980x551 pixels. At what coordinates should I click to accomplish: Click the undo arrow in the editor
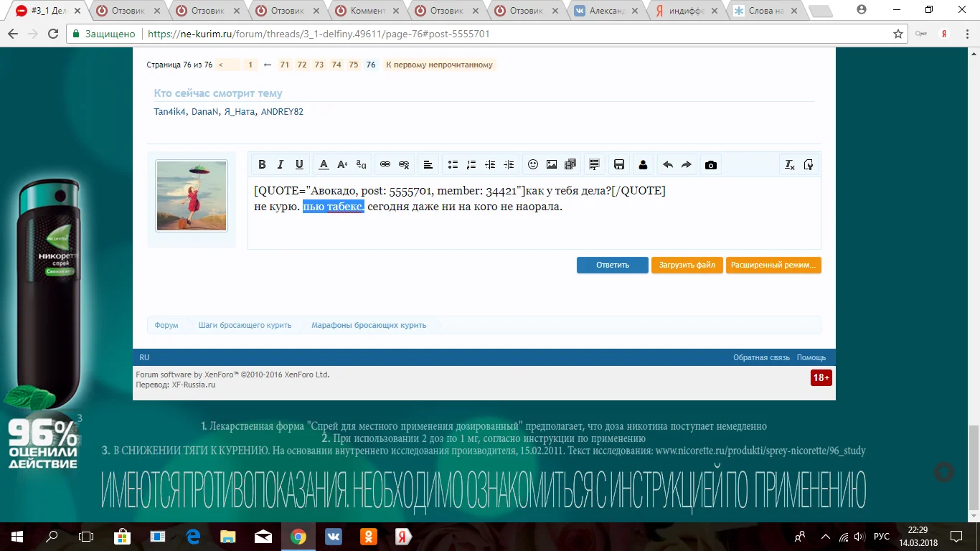(x=668, y=164)
